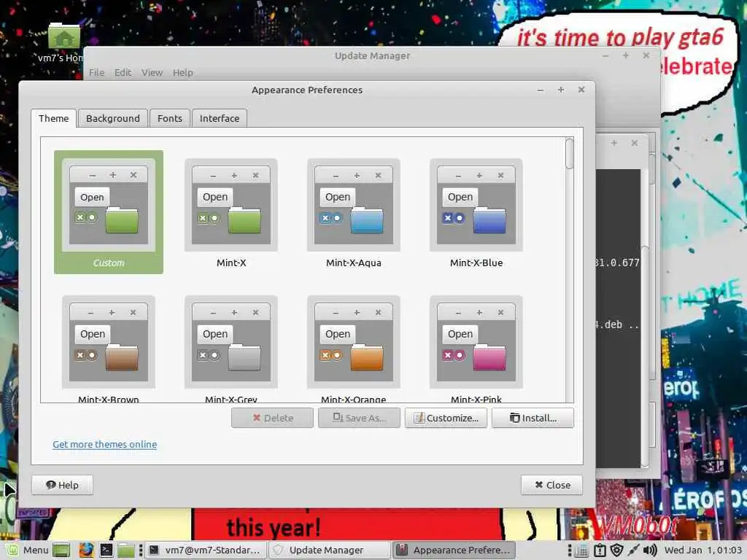Viewport: 747px width, 560px height.
Task: Click the Delete theme button
Action: (273, 418)
